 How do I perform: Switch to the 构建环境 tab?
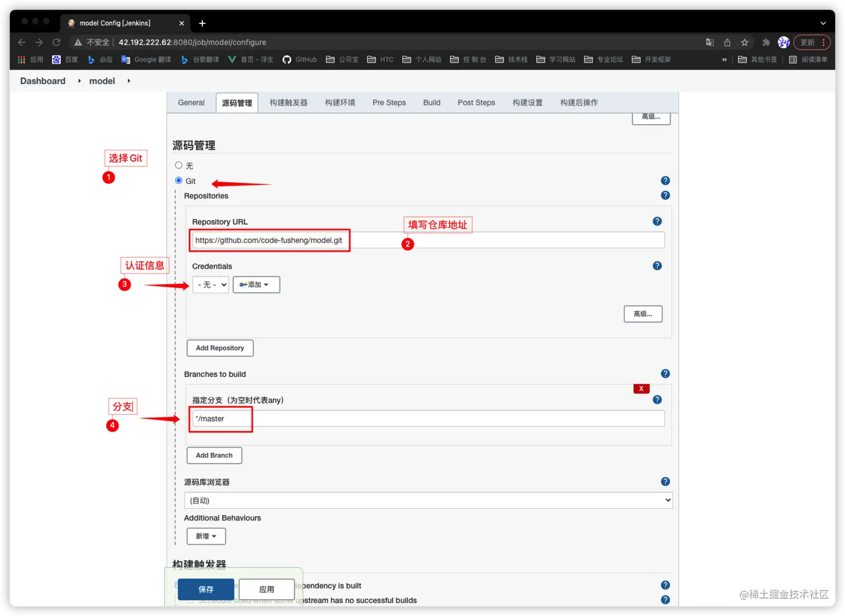[x=340, y=103]
